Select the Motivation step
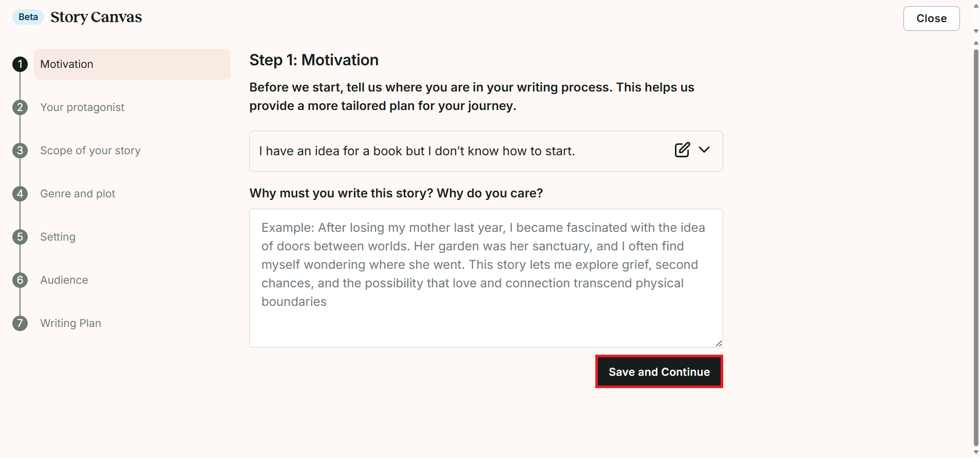The height and width of the screenshot is (458, 980). click(x=132, y=64)
